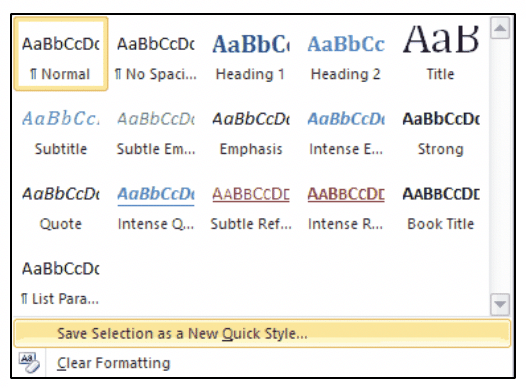
Task: Choose the Emphasis style
Action: pos(251,129)
